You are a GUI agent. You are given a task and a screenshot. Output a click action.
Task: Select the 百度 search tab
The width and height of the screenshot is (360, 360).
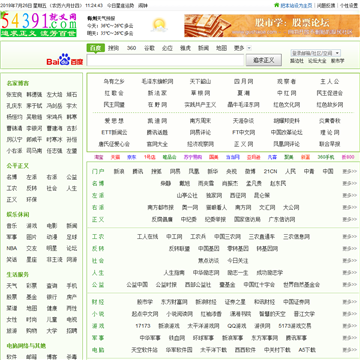(96, 48)
